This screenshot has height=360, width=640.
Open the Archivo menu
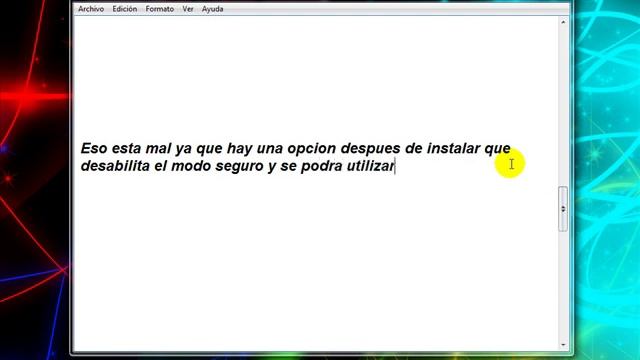click(91, 9)
